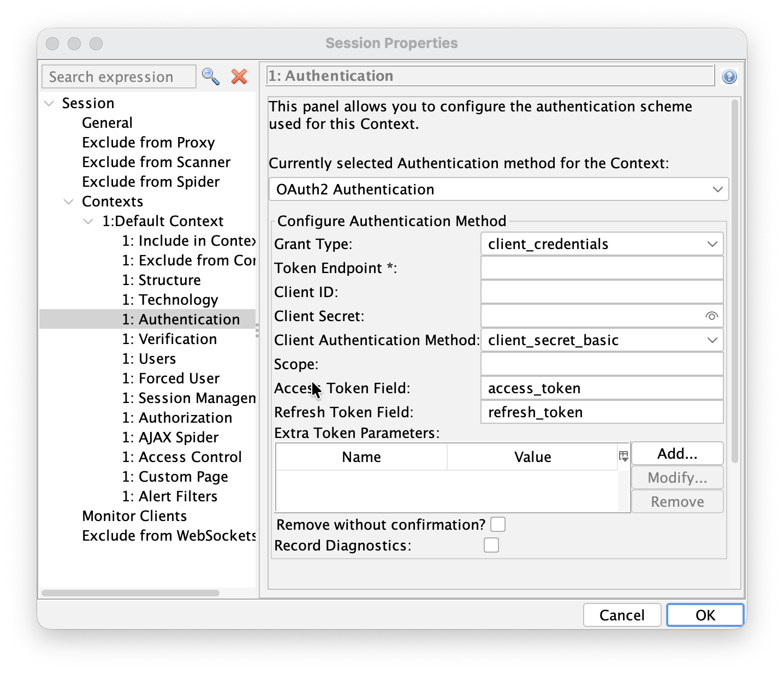Focus the Scope input field
This screenshot has width=784, height=675.
tap(602, 364)
